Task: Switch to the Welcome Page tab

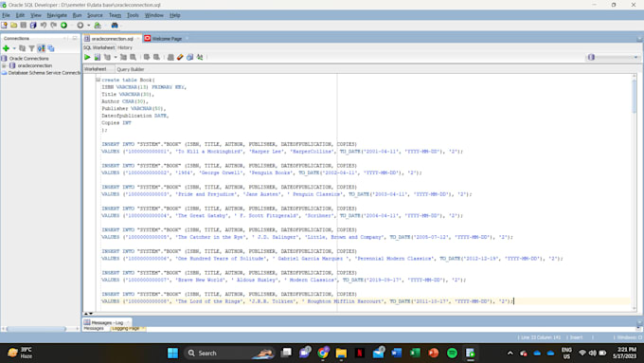Action: [x=167, y=39]
